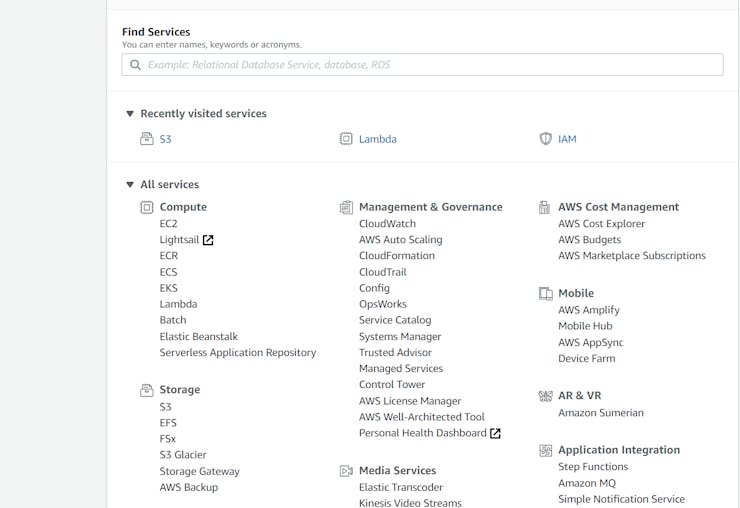Click the Compute category icon
This screenshot has height=508, width=740.
click(x=147, y=207)
